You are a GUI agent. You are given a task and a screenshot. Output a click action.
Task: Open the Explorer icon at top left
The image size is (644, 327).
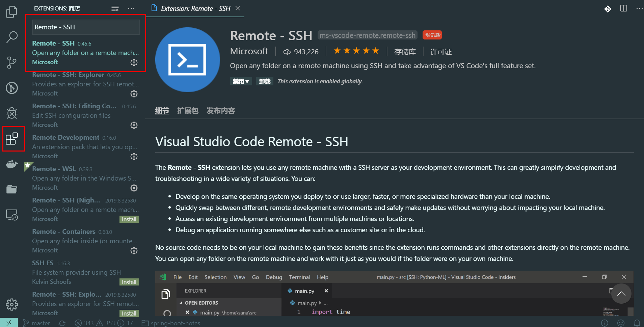pyautogui.click(x=12, y=11)
